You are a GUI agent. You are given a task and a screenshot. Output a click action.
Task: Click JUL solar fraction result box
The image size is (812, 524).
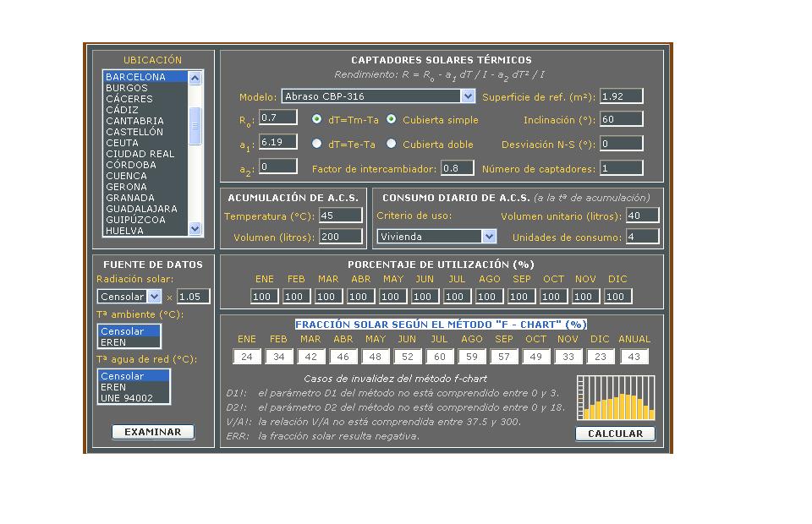(440, 357)
